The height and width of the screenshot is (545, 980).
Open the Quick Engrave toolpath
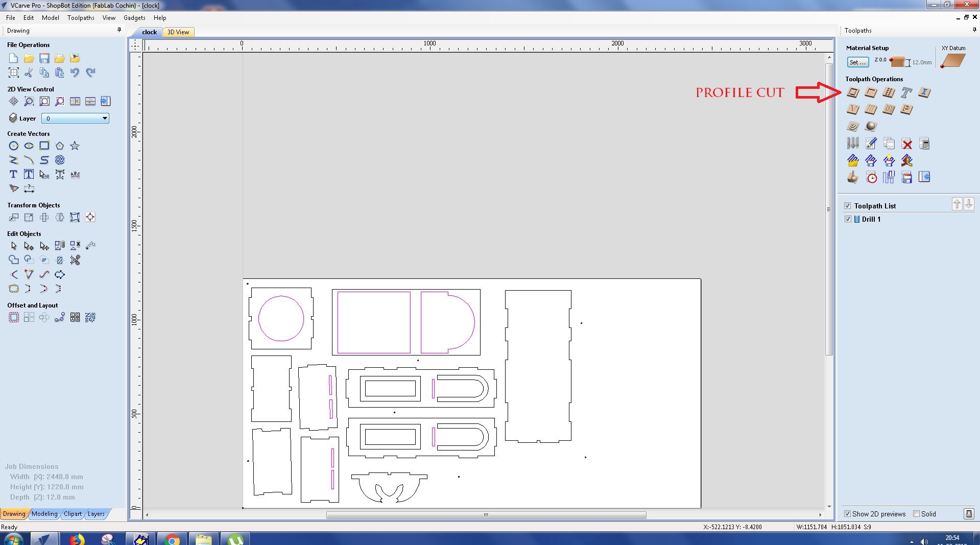906,92
